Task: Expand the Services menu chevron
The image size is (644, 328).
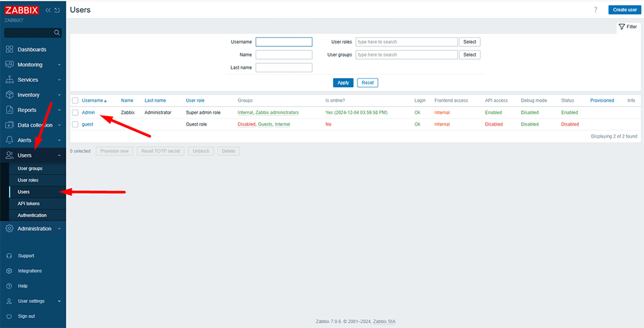Action: pos(59,80)
